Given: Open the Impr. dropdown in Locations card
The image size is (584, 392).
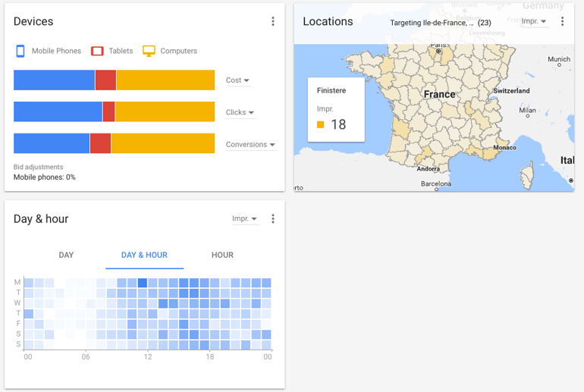Looking at the screenshot, I should [534, 22].
